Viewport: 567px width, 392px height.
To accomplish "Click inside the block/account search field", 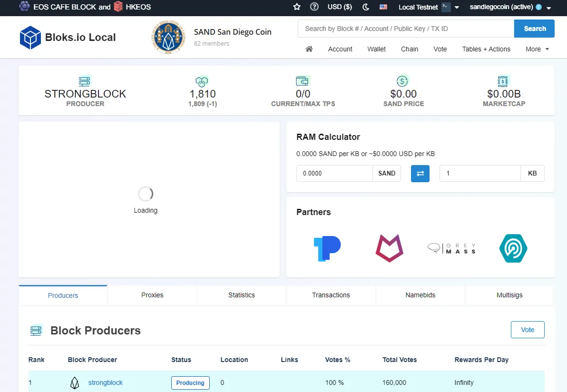I will [x=406, y=29].
